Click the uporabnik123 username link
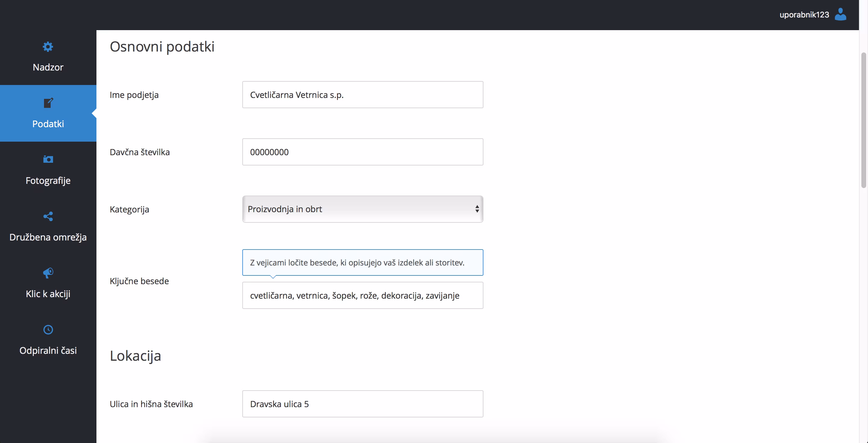Screen dimensions: 868x443 point(804,15)
